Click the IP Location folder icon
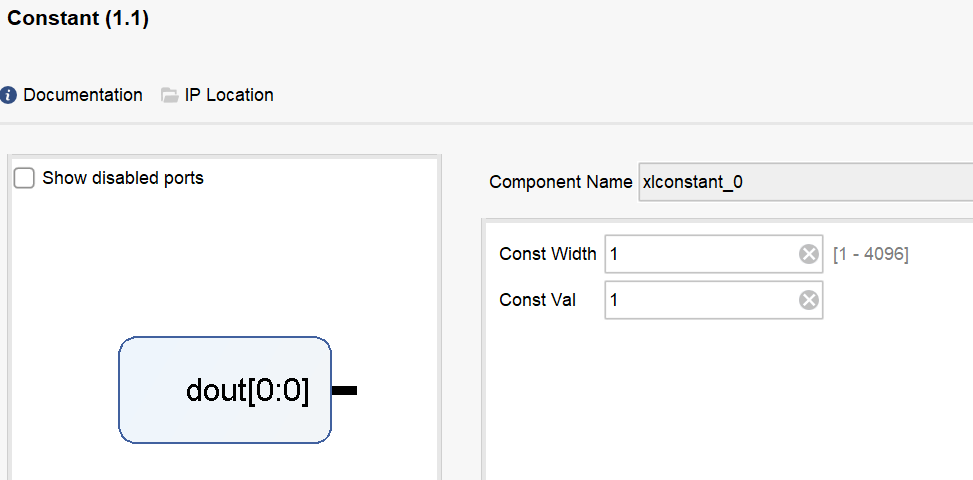The image size is (973, 480). (169, 96)
